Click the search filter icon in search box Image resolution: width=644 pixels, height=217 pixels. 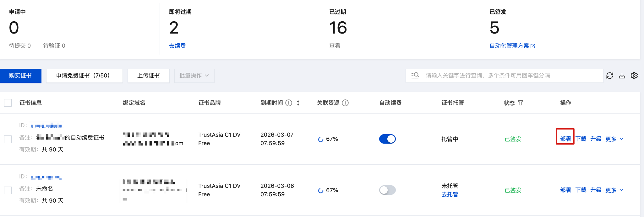click(x=415, y=76)
